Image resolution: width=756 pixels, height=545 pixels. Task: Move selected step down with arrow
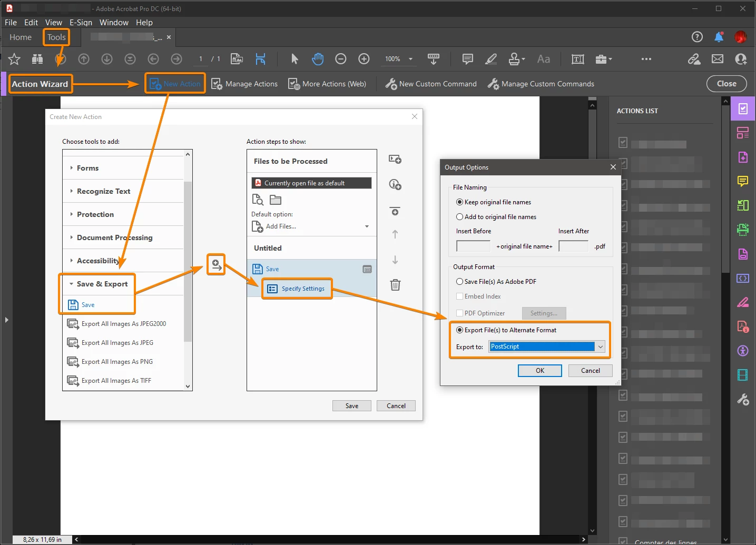(395, 260)
